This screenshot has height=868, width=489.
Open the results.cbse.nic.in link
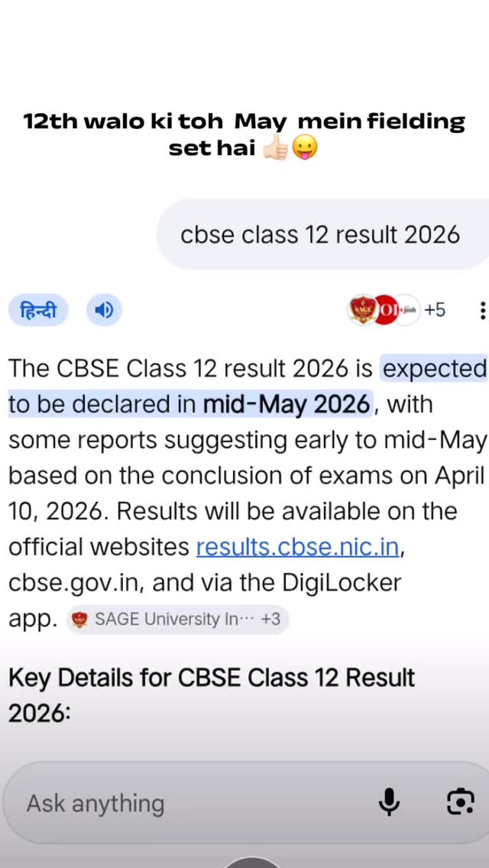[x=297, y=547]
